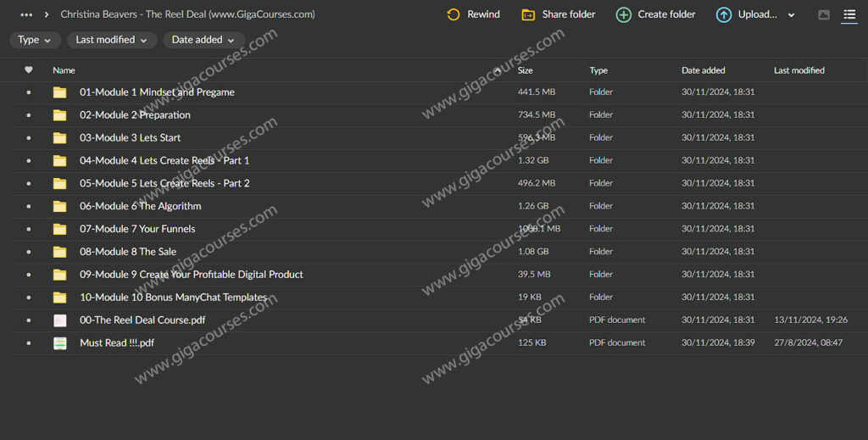The width and height of the screenshot is (868, 440).
Task: Click the Rewind clock icon
Action: point(453,14)
